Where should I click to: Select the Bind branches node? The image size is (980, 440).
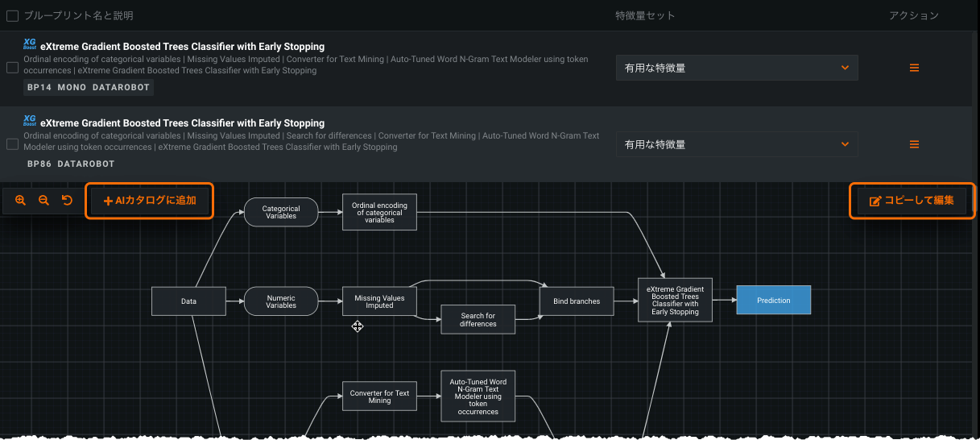coord(577,301)
